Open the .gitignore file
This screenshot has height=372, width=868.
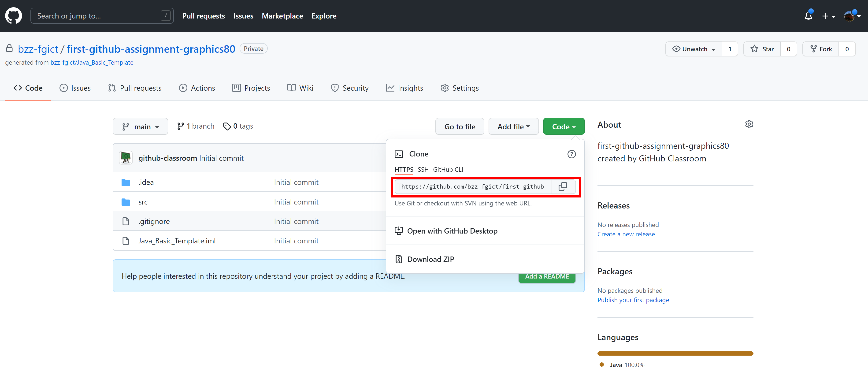(x=154, y=221)
